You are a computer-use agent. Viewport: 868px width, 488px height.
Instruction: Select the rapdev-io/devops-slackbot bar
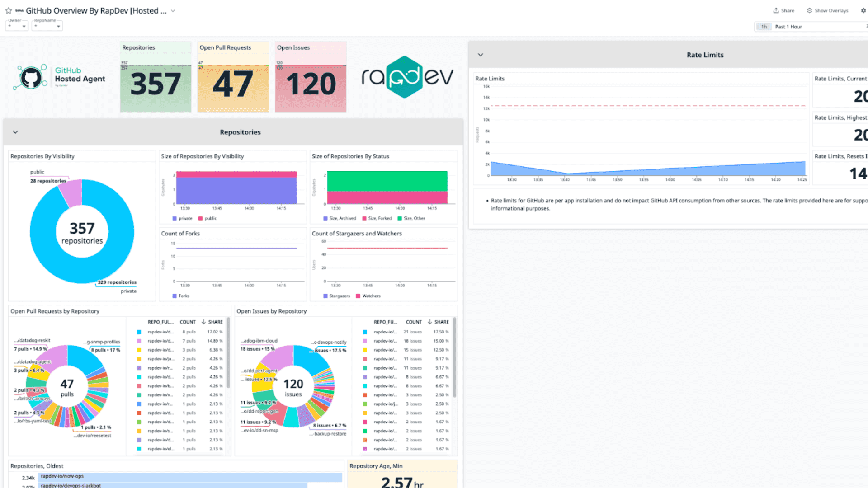tap(173, 485)
